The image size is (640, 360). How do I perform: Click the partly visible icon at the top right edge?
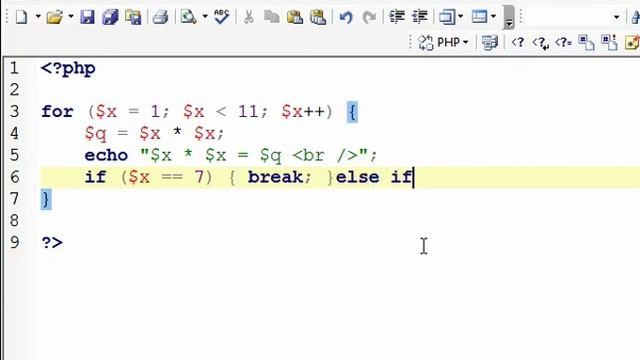636,17
